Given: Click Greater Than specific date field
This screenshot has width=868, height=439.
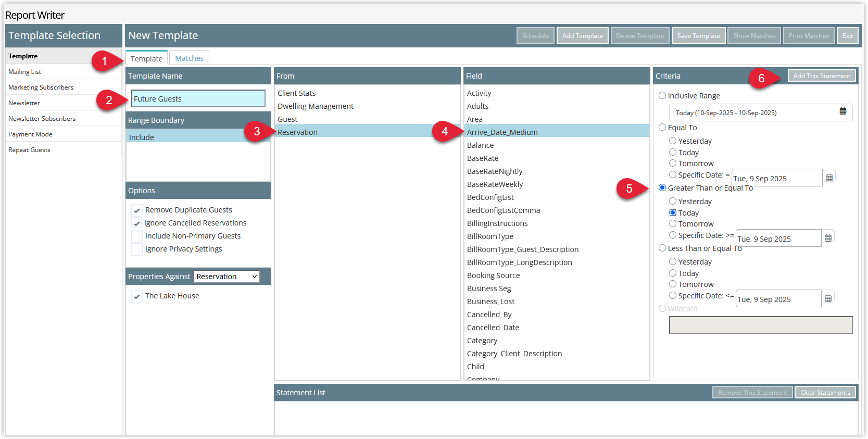Looking at the screenshot, I should point(778,238).
